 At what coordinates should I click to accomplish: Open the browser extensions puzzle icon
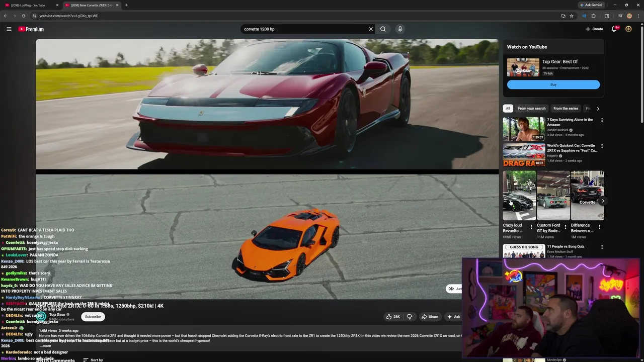(x=593, y=16)
